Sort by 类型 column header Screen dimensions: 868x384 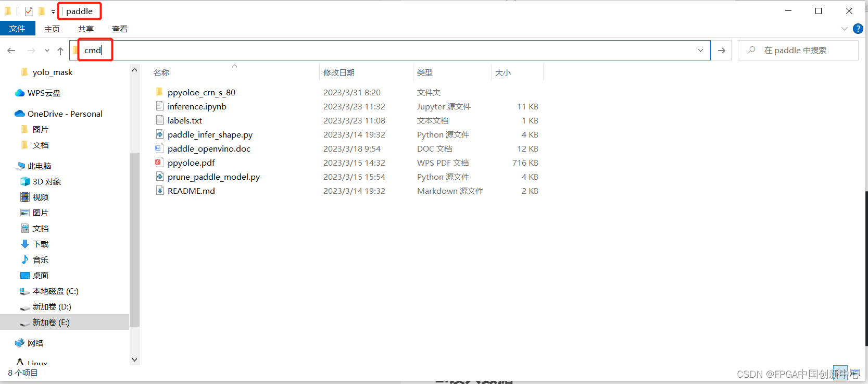click(425, 72)
